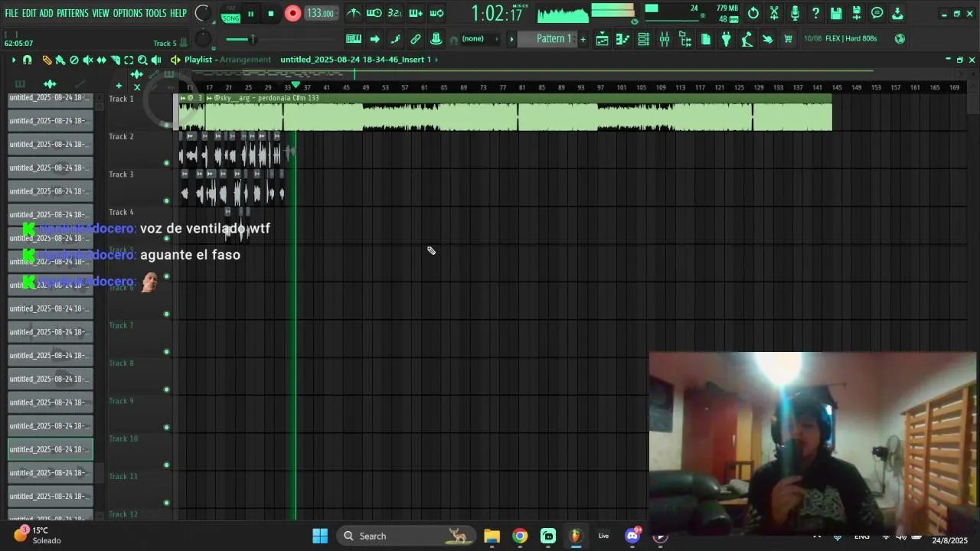Click Arrangement label in playlist title
The width and height of the screenshot is (980, 551).
[245, 60]
